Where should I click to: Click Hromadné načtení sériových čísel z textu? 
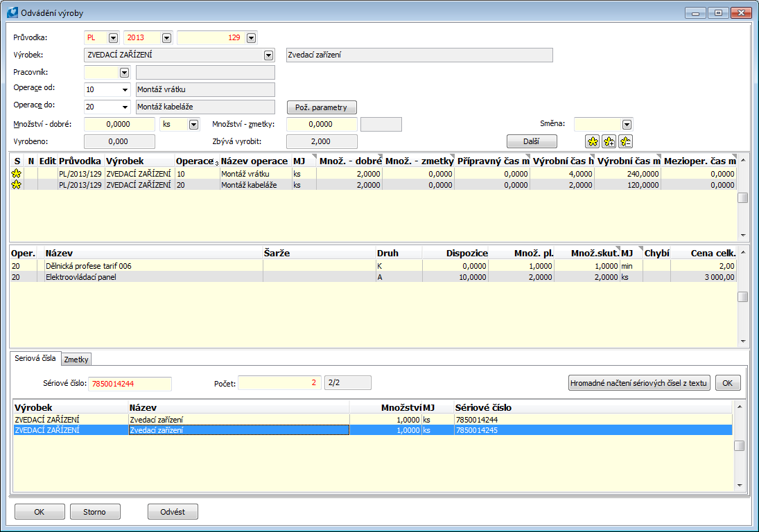point(638,383)
